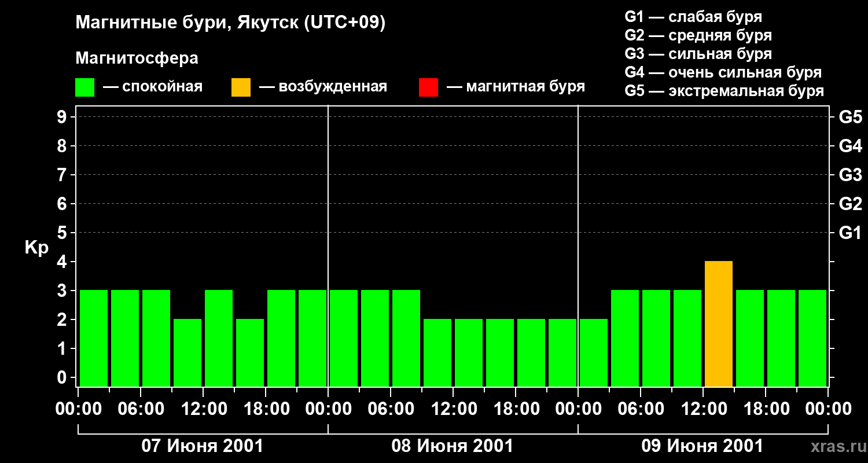Click the 18:00 time label above 07 Июня
This screenshot has width=868, height=463.
coord(266,409)
